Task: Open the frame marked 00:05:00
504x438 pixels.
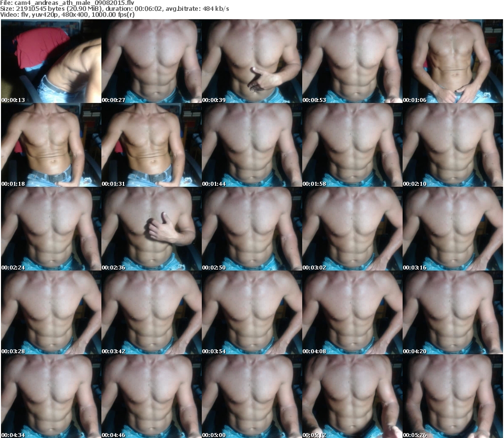Action: click(x=252, y=396)
